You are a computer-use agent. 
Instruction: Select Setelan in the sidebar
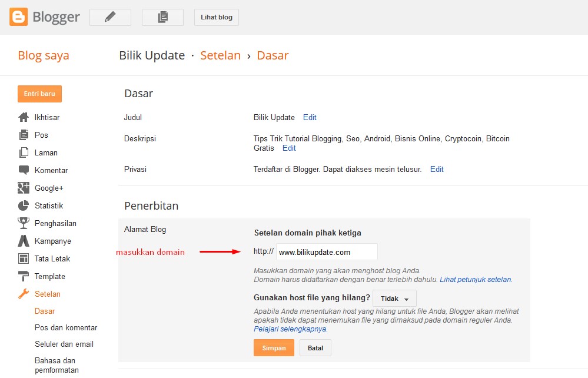[47, 294]
